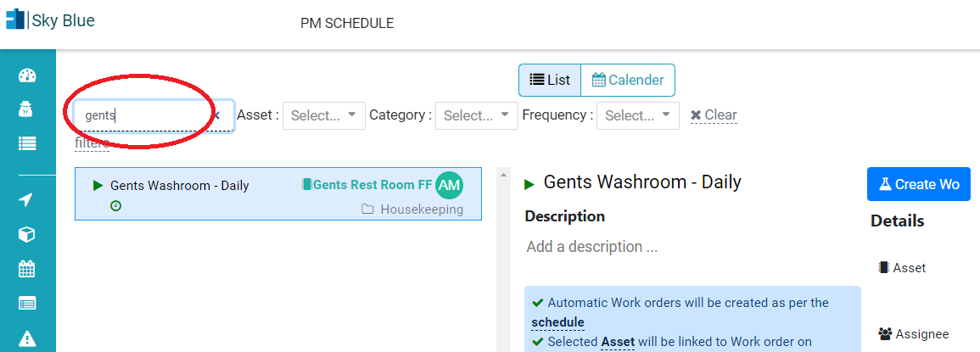Open the Asset filter dropdown
Screen dimensions: 980x352
pos(324,115)
